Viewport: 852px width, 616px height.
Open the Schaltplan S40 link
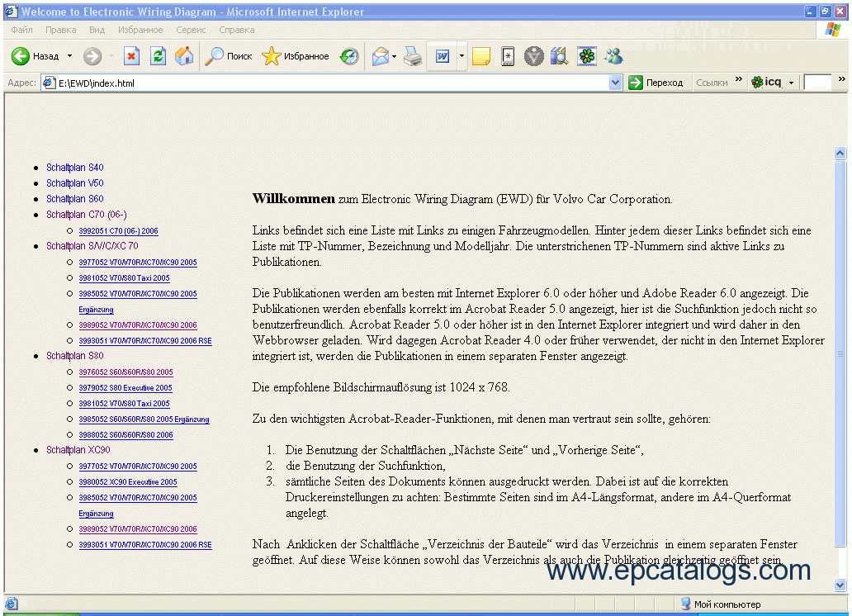click(x=74, y=168)
